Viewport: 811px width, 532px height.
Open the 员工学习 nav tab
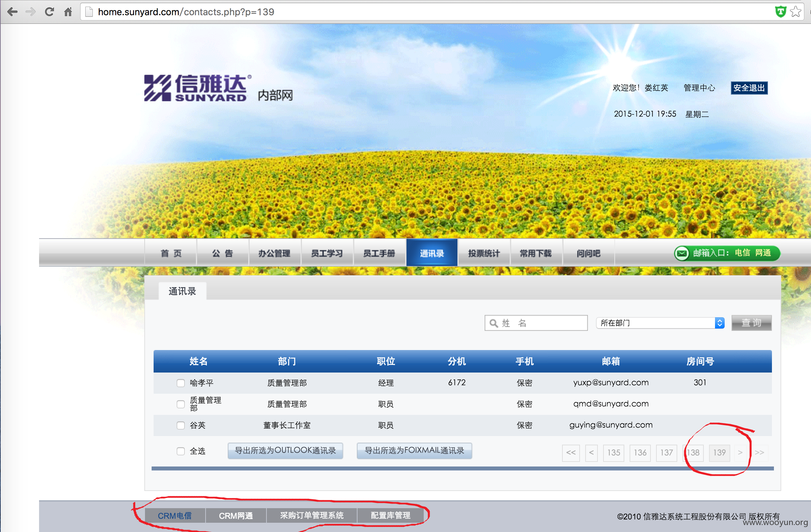click(327, 253)
